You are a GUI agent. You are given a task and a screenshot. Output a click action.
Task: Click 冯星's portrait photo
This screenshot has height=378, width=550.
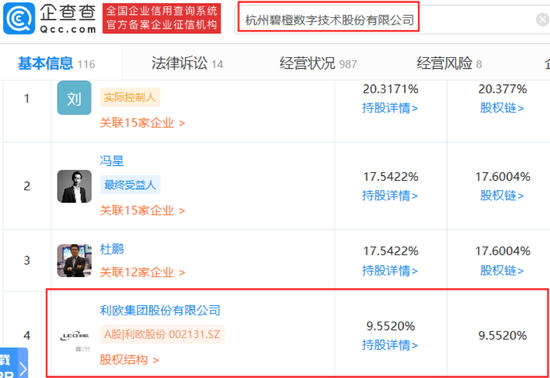(74, 186)
